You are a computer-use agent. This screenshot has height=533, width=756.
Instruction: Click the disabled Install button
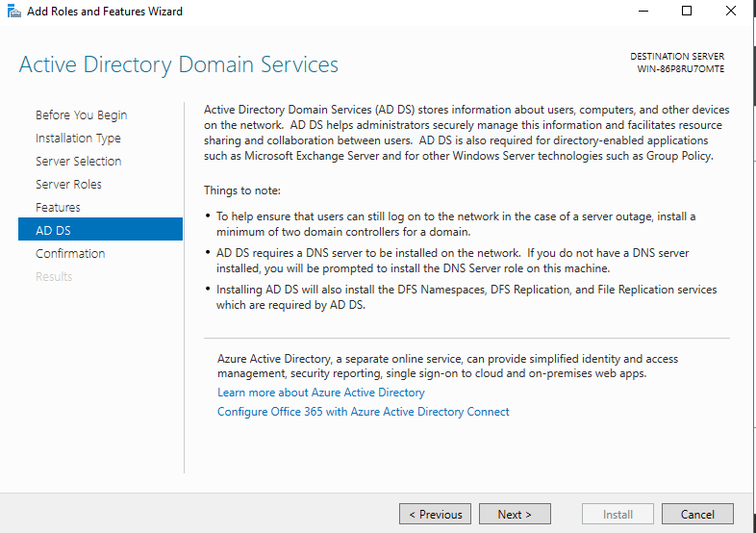(x=617, y=515)
